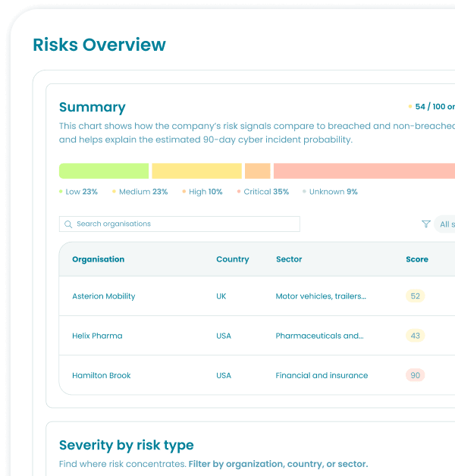Sort by the Country column header
The height and width of the screenshot is (476, 455).
233,259
